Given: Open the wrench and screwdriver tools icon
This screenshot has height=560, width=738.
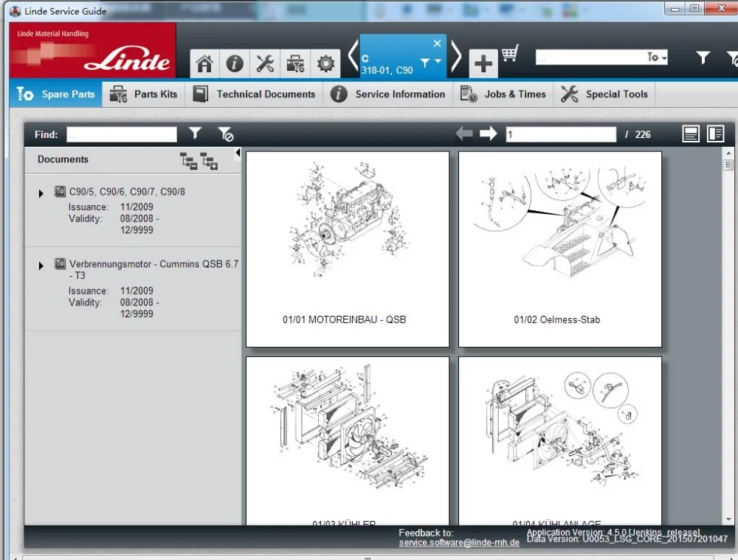Looking at the screenshot, I should 265,63.
